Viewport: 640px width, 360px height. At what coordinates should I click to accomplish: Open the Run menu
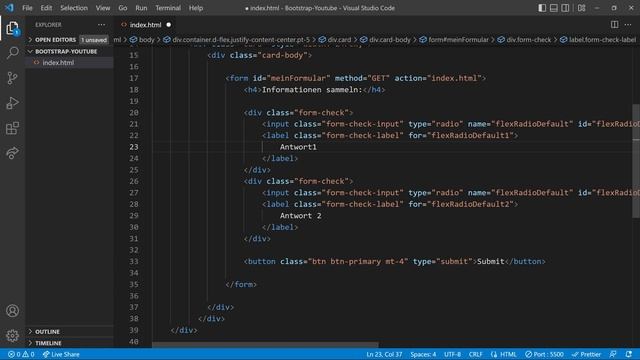click(x=141, y=8)
